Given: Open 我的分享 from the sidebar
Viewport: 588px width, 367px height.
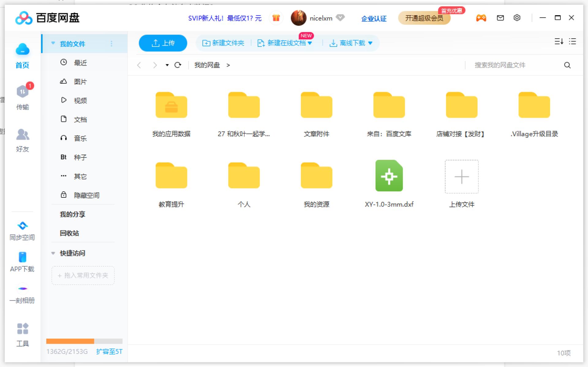Looking at the screenshot, I should [72, 214].
